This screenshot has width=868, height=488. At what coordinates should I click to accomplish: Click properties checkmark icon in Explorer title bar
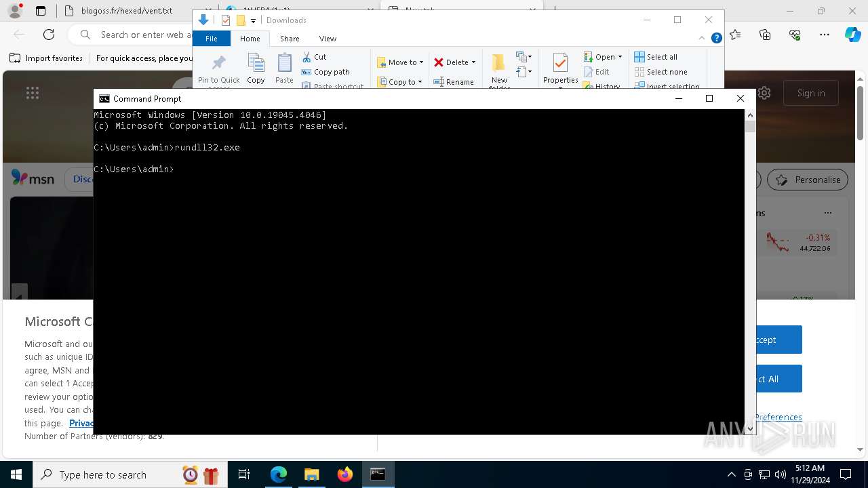tap(226, 20)
